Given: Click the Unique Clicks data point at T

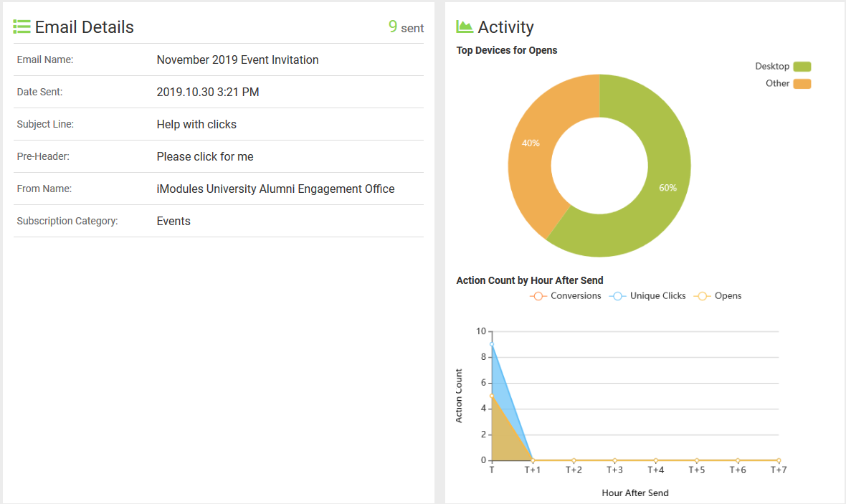Looking at the screenshot, I should [492, 344].
